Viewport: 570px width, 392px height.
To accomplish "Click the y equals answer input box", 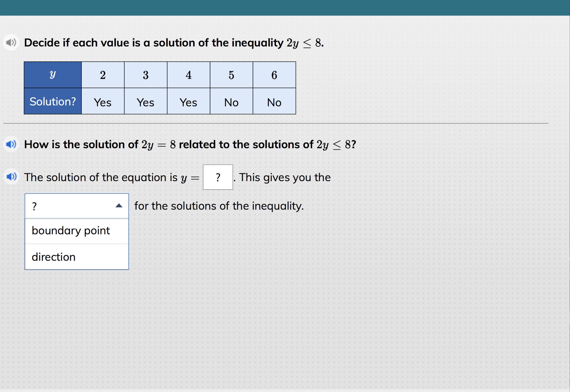I will (x=218, y=177).
